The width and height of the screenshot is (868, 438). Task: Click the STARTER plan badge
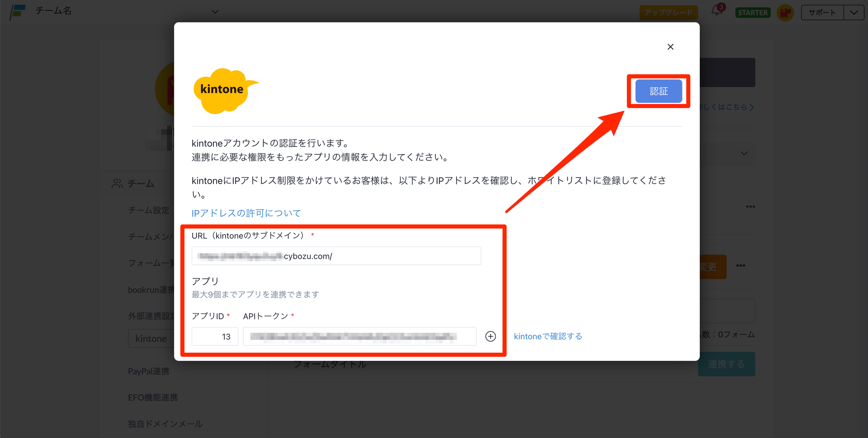click(x=753, y=12)
